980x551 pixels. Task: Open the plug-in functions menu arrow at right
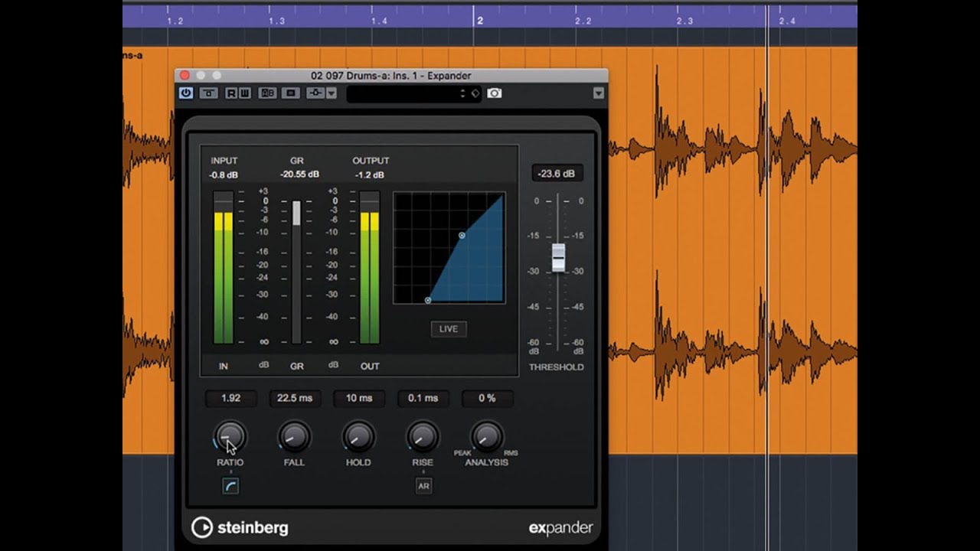tap(598, 93)
